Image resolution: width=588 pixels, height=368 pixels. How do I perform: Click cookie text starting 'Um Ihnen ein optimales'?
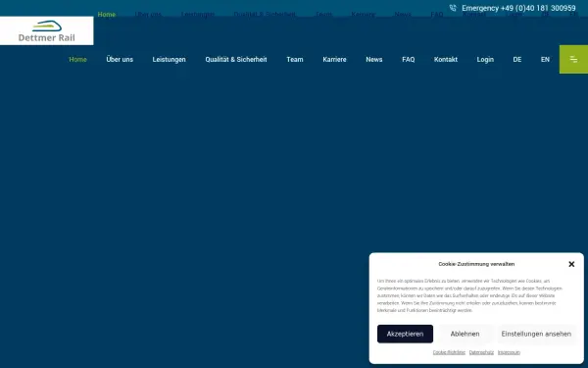pyautogui.click(x=469, y=295)
